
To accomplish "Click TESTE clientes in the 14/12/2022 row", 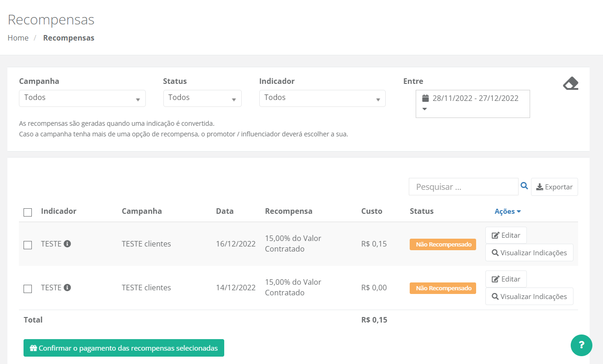I will tap(146, 288).
